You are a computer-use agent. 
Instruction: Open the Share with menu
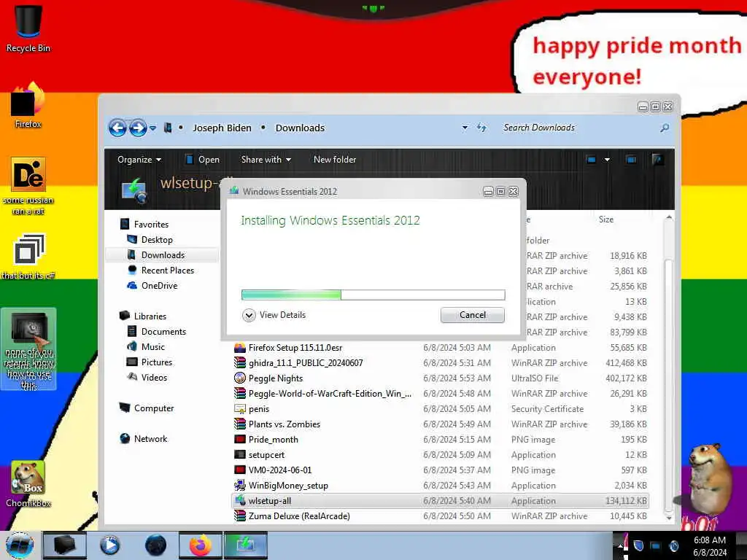(x=266, y=160)
